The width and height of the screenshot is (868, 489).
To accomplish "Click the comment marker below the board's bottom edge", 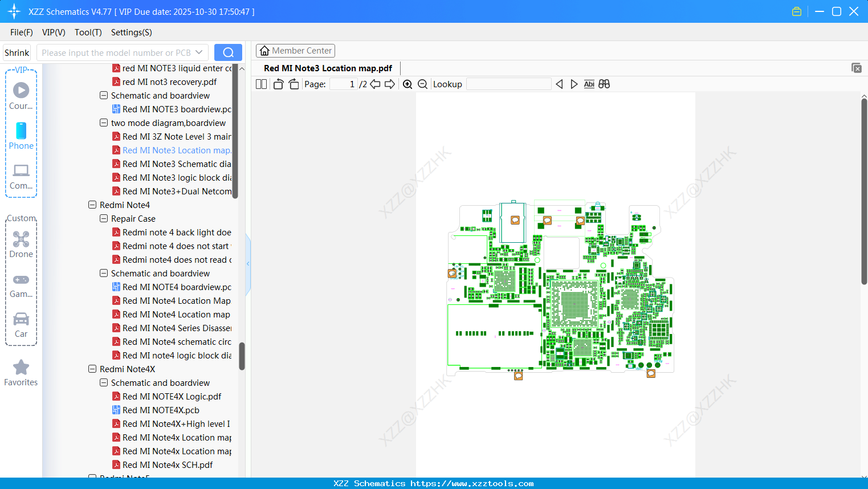I will (518, 376).
